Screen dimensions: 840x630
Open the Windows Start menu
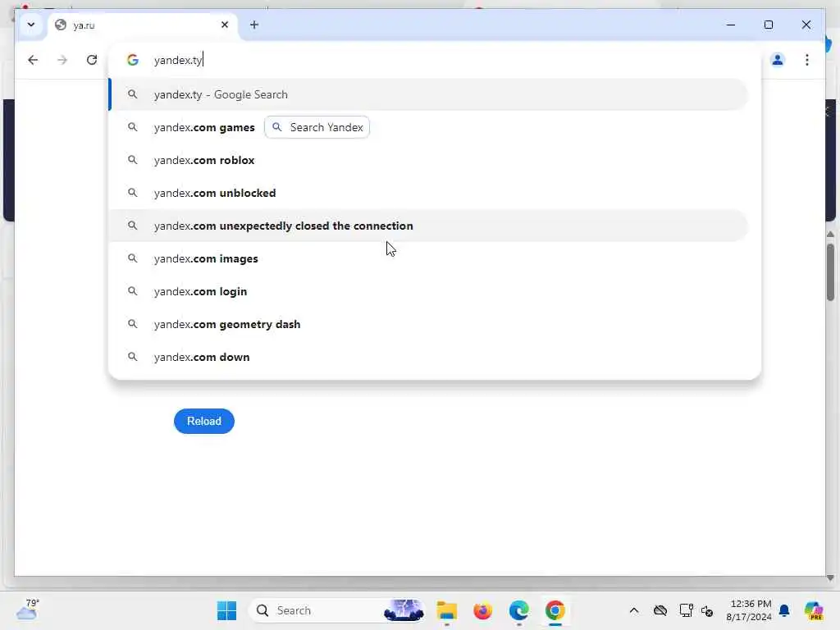point(226,610)
